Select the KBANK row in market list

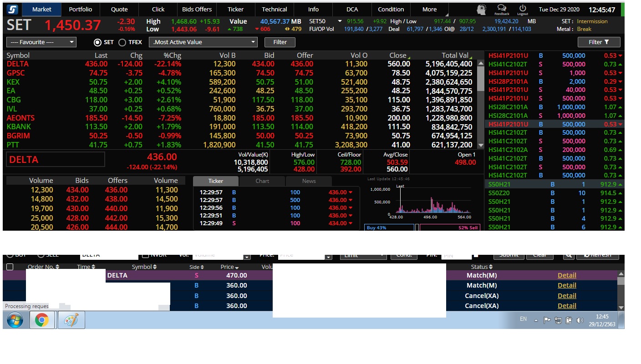click(x=241, y=127)
